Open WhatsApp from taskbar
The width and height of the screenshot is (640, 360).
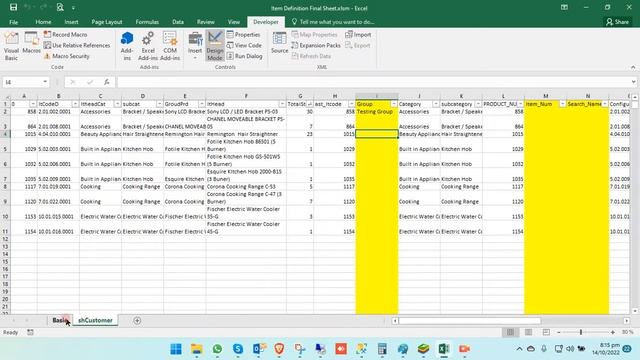[x=217, y=349]
